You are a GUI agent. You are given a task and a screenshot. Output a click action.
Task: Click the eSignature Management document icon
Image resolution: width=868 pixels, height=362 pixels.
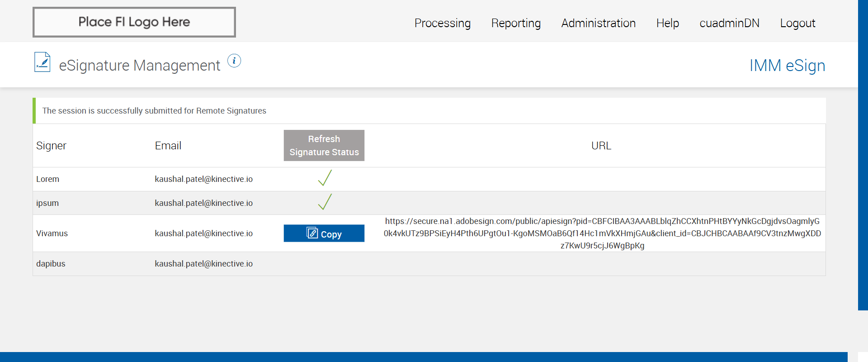42,62
